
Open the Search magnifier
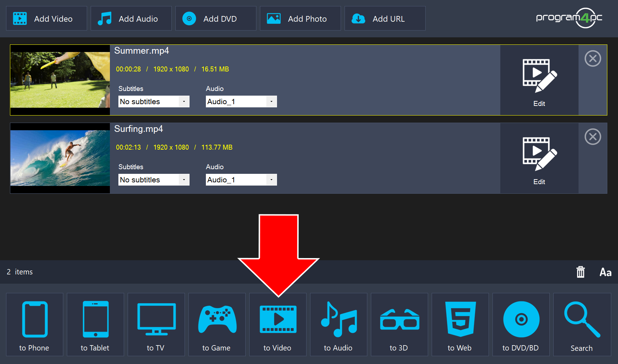[x=582, y=325]
